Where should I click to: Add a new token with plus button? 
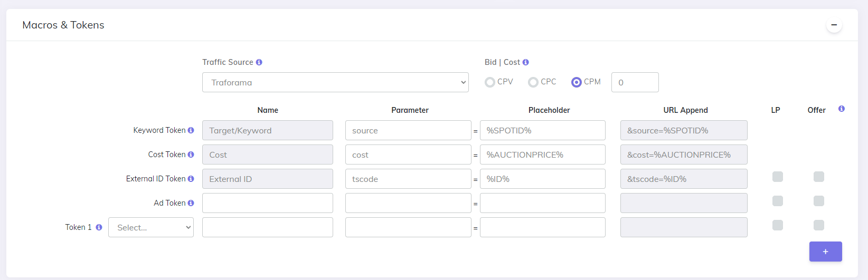[x=826, y=252]
